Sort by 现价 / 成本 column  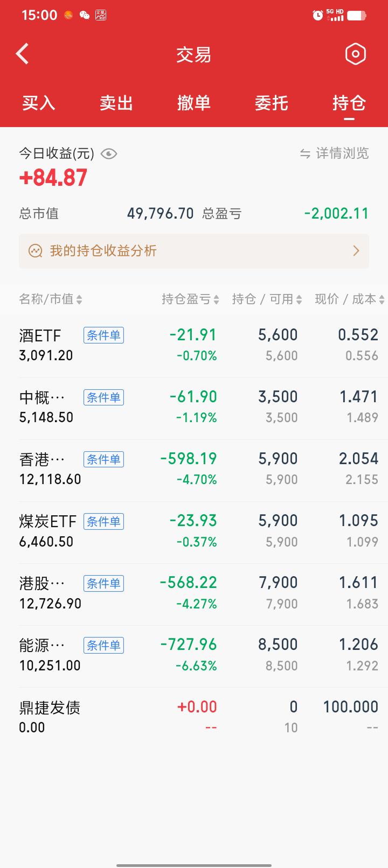[349, 299]
